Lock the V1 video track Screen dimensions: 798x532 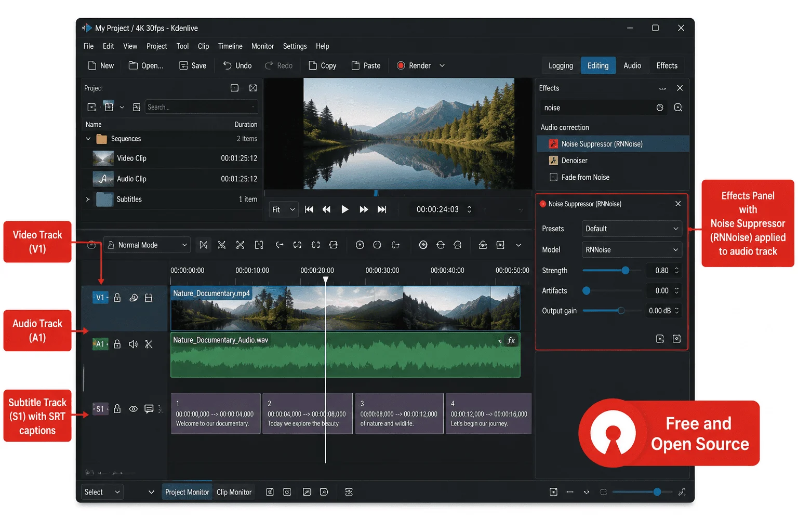point(117,298)
